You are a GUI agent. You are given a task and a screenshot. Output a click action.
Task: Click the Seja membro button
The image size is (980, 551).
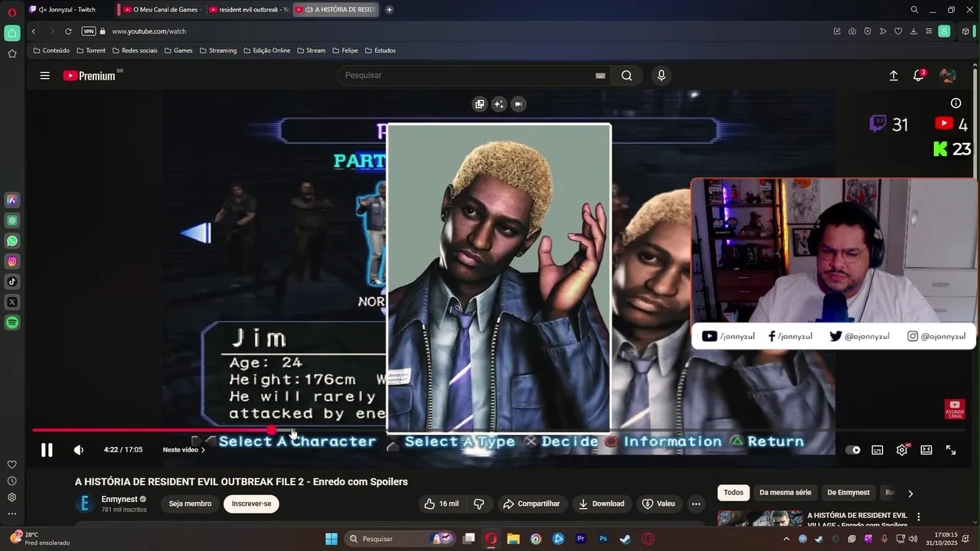point(190,504)
